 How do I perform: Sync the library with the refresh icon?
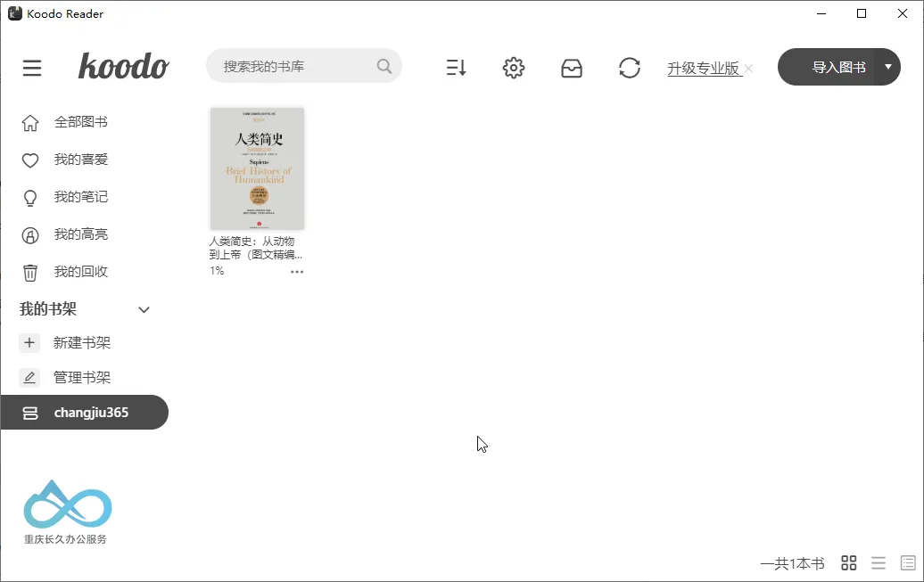coord(630,68)
